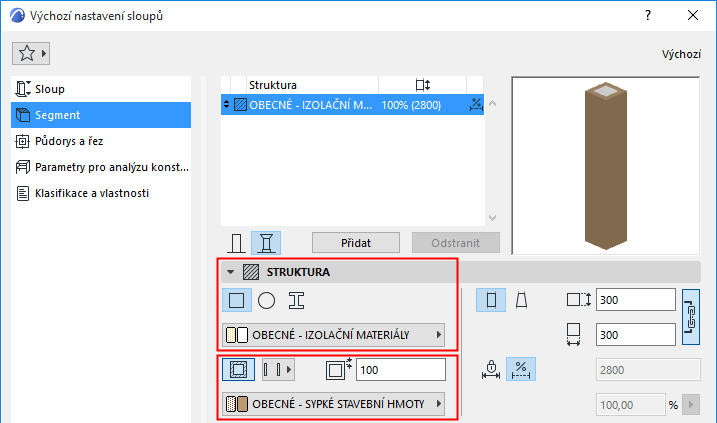
Task: Click the STRUKTURA hatch icon
Action: [251, 272]
